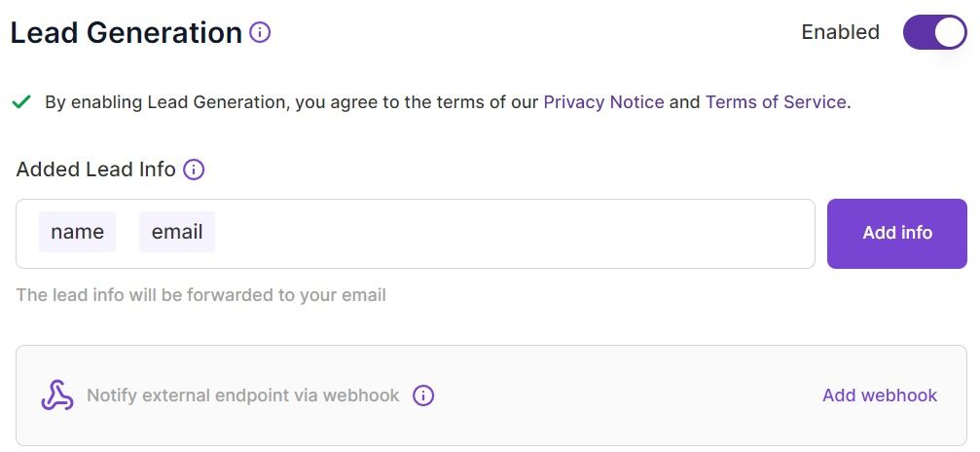The width and height of the screenshot is (980, 452).
Task: Click the lead info forwarded to email helper text
Action: click(x=200, y=295)
